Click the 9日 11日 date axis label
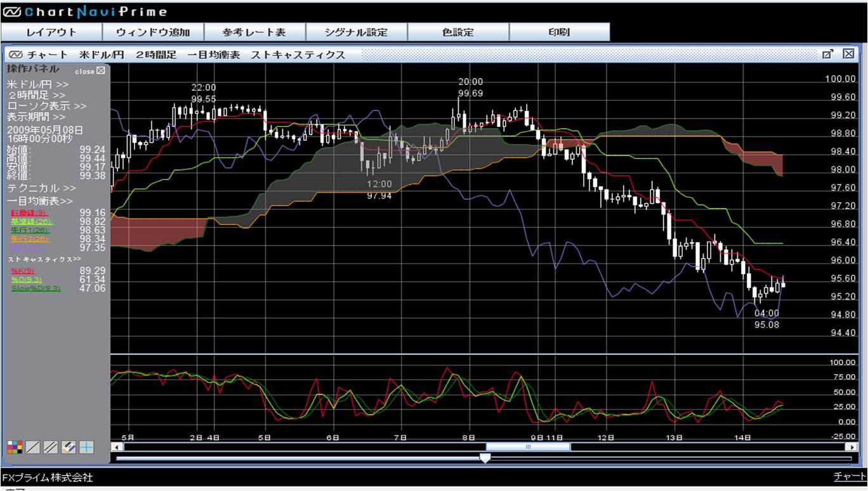Screen dimensions: 868x491 546,438
